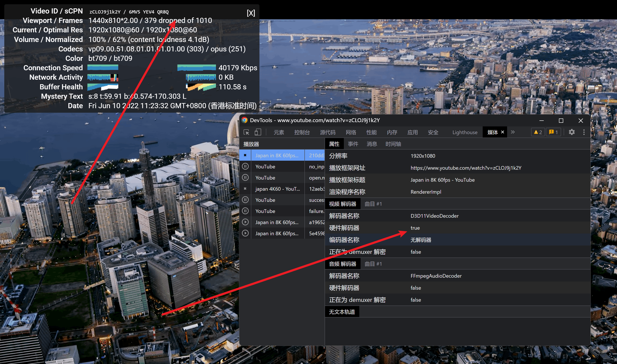This screenshot has height=364, width=617.
Task: Switch to the 事件 sub-tab
Action: coord(353,144)
